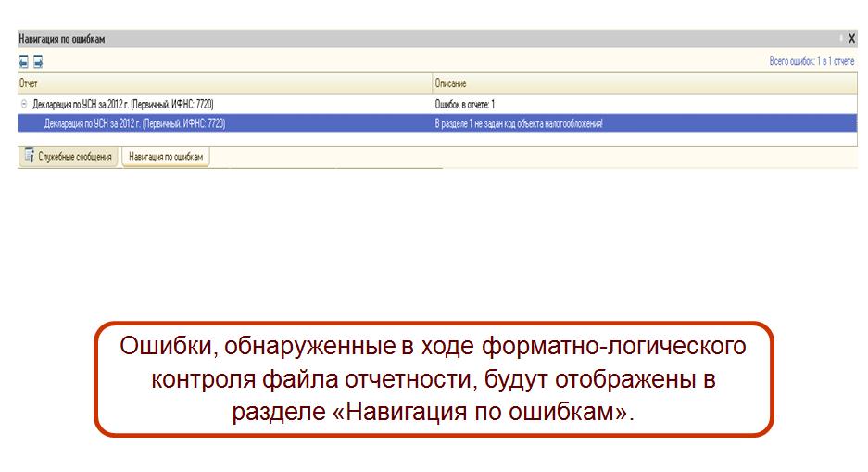The height and width of the screenshot is (472, 868).
Task: Collapse the Декларация по УСН tree node
Action: [x=24, y=105]
